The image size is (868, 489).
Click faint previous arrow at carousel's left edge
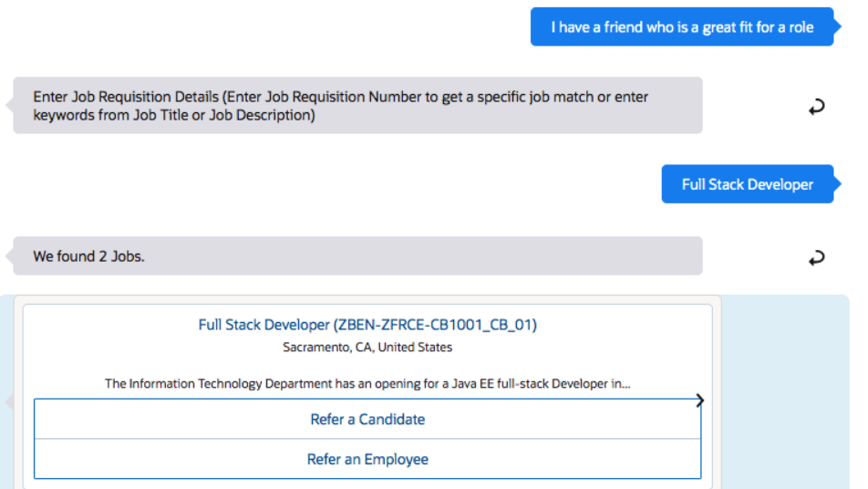(8, 401)
